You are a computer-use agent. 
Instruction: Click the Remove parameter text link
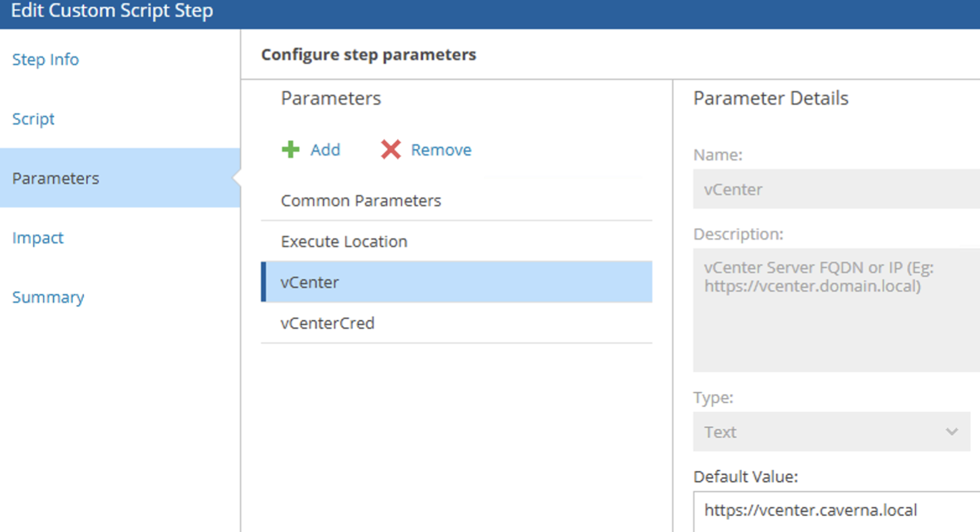(441, 149)
